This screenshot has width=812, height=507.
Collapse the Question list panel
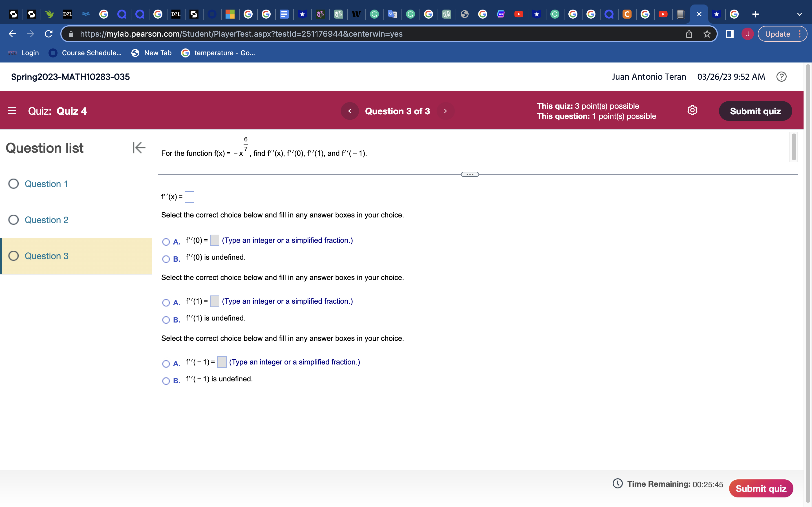pos(139,148)
